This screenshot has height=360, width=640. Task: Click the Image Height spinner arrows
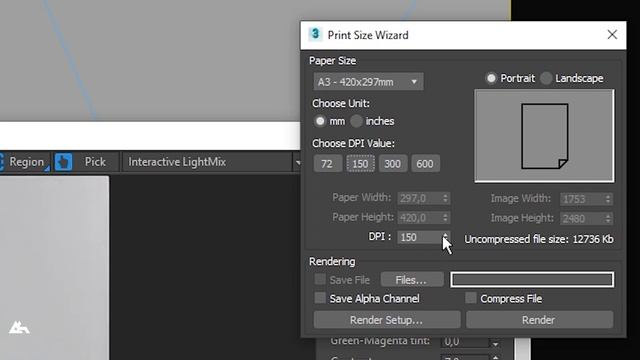pyautogui.click(x=608, y=218)
